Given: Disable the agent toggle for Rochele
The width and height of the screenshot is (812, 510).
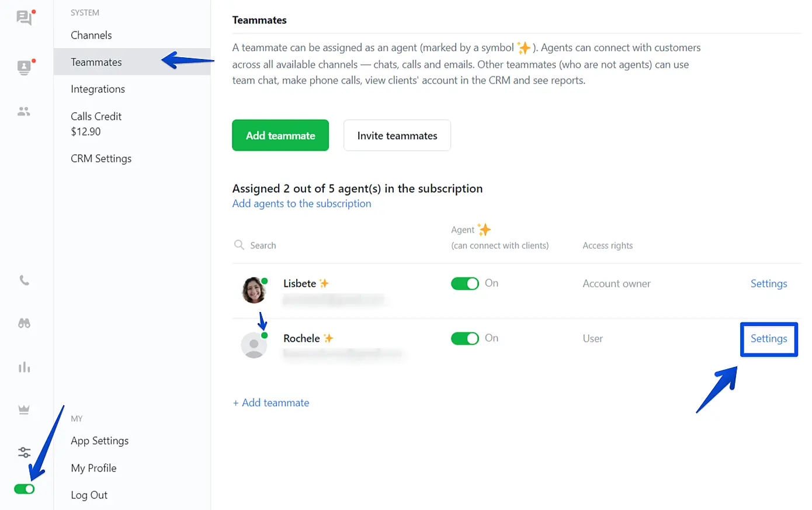Looking at the screenshot, I should click(465, 339).
